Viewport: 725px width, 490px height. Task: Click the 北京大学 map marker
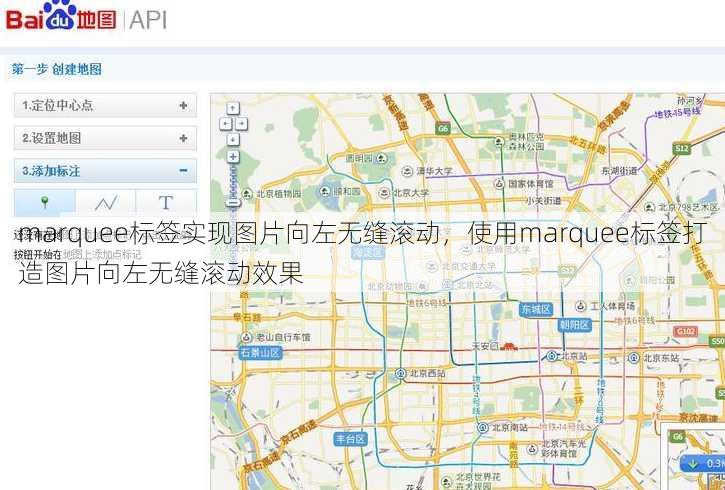click(x=384, y=193)
